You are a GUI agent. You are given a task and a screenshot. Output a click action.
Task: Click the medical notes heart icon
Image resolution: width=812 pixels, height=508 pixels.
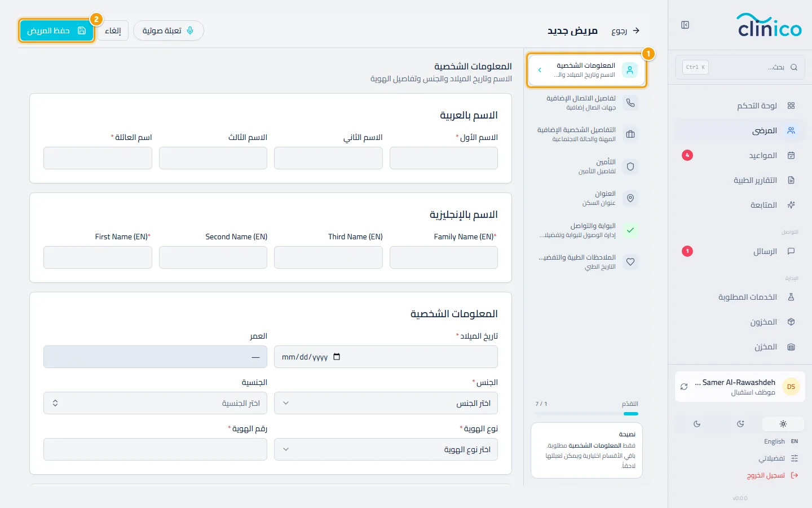[630, 262]
